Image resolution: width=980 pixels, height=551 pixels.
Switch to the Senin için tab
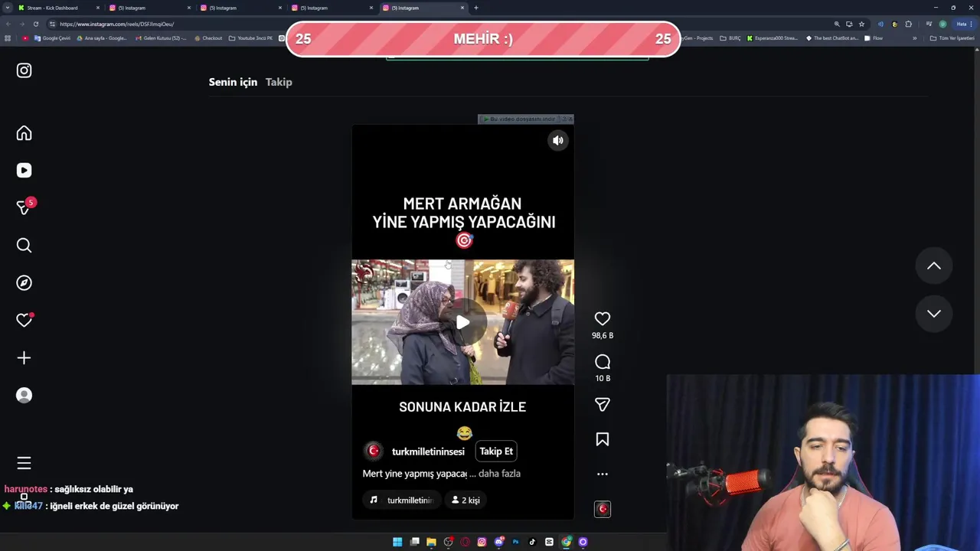click(x=233, y=82)
